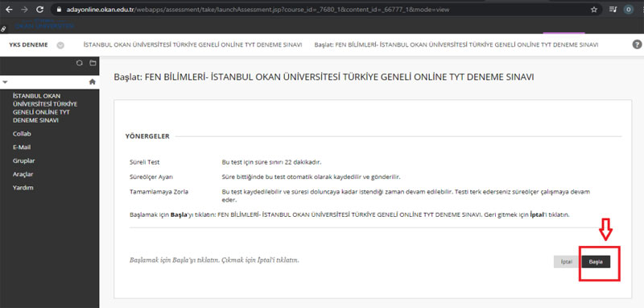Open TYT DENEME SINAVI breadcrumb link

coord(192,45)
